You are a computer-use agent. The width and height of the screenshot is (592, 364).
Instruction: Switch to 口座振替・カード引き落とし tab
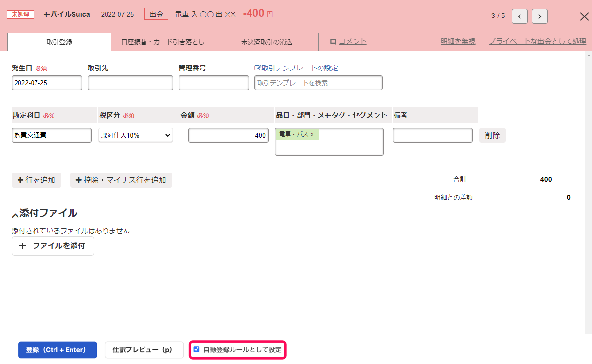163,42
